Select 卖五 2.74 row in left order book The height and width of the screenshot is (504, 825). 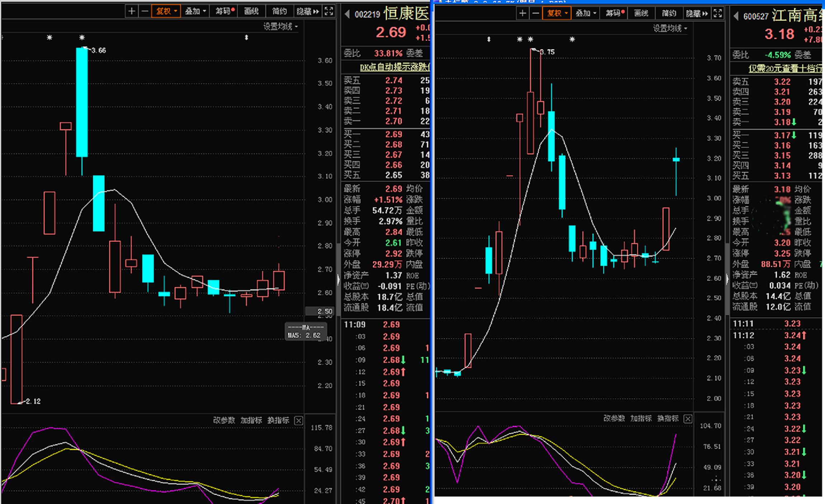pos(386,80)
